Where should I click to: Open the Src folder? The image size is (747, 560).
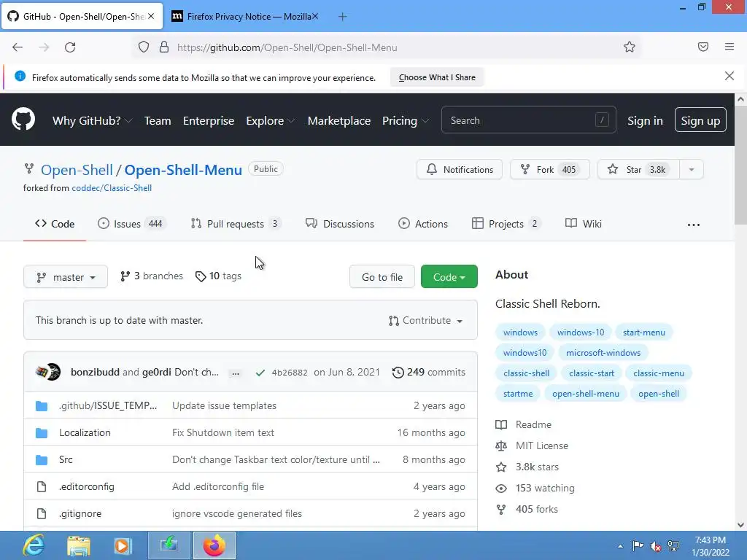66,460
